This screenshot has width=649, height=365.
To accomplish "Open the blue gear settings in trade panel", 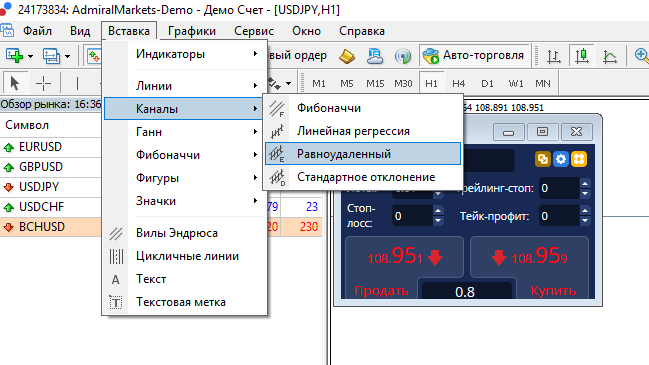I will pos(561,159).
